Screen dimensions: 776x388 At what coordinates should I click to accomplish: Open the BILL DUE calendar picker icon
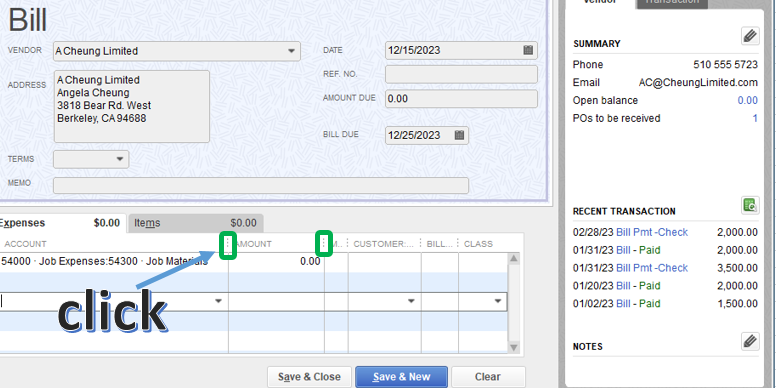(459, 135)
